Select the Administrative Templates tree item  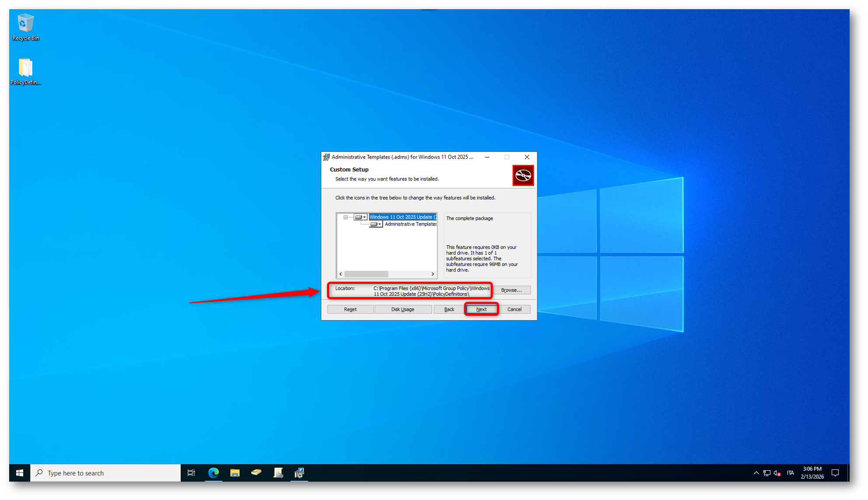tap(410, 224)
